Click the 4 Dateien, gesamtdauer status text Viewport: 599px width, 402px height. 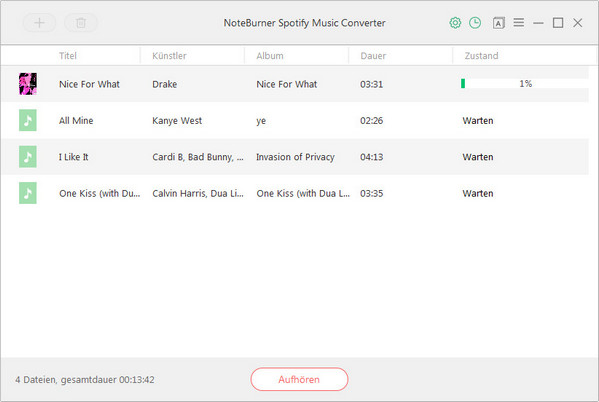click(85, 379)
